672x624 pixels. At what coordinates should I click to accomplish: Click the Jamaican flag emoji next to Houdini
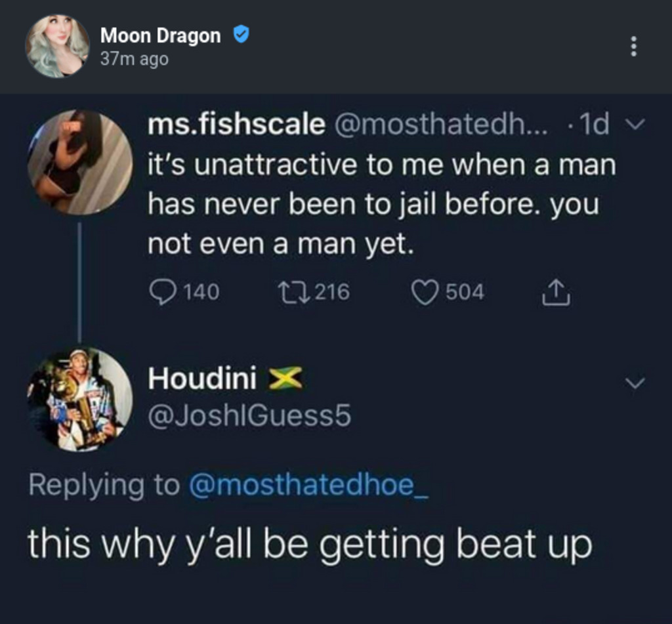[x=285, y=379]
